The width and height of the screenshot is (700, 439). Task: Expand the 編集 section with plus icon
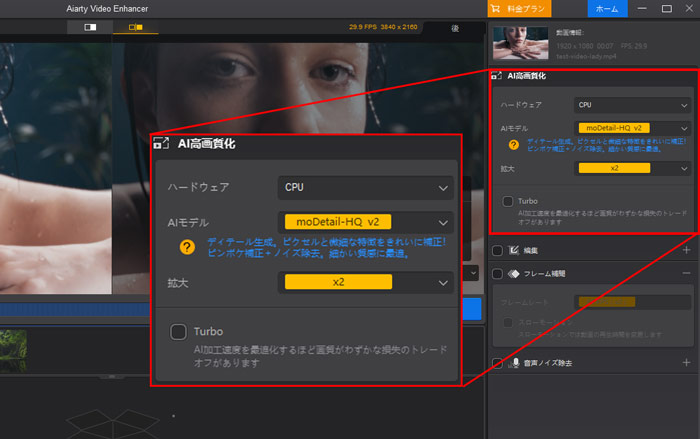pyautogui.click(x=687, y=250)
